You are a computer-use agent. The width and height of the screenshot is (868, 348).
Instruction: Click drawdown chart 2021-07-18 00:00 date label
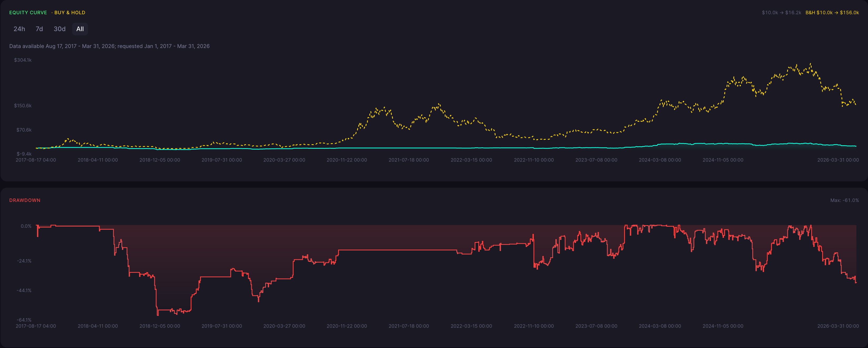409,326
